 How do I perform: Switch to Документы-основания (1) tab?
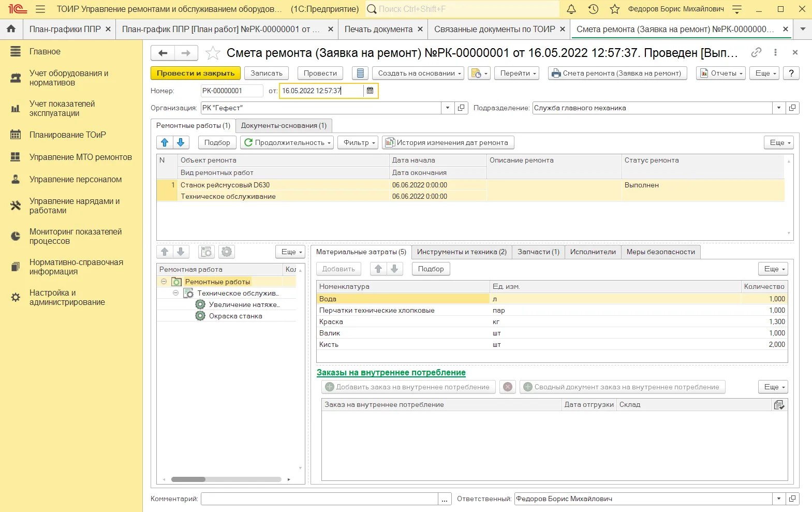point(284,125)
